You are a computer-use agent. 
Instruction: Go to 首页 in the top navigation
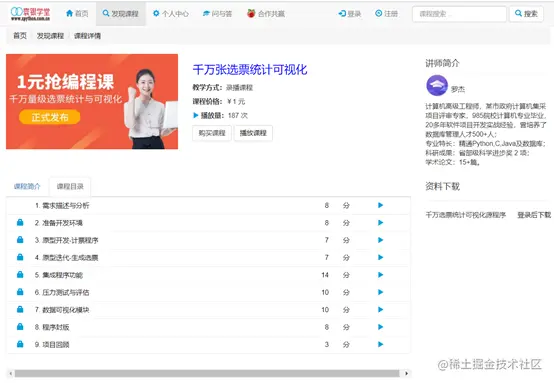pos(77,13)
